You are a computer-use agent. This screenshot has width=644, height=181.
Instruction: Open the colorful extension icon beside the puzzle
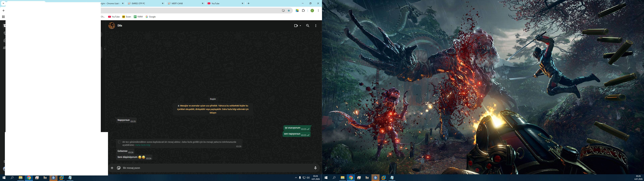pos(297,11)
